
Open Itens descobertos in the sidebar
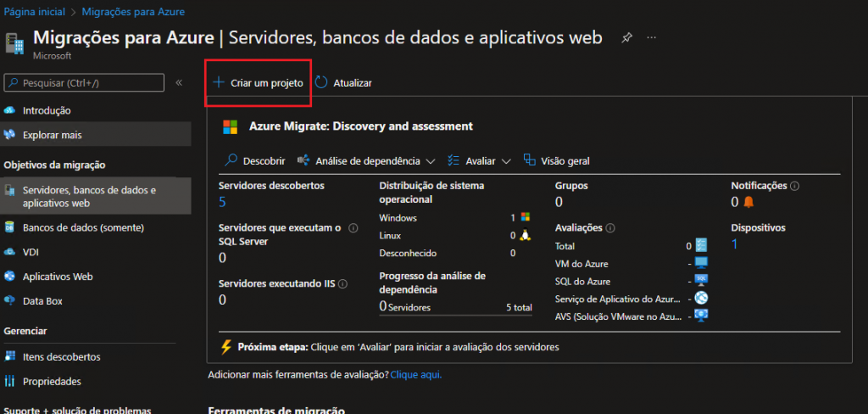61,357
